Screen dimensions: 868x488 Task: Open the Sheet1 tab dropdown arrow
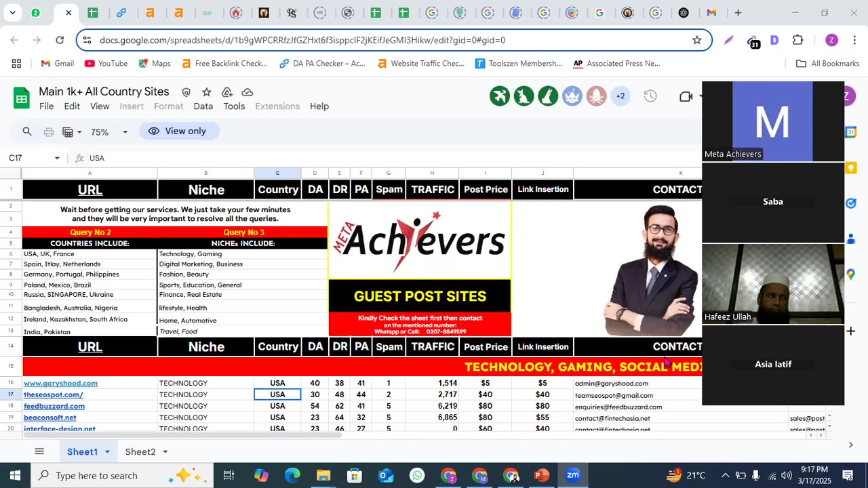click(x=107, y=452)
